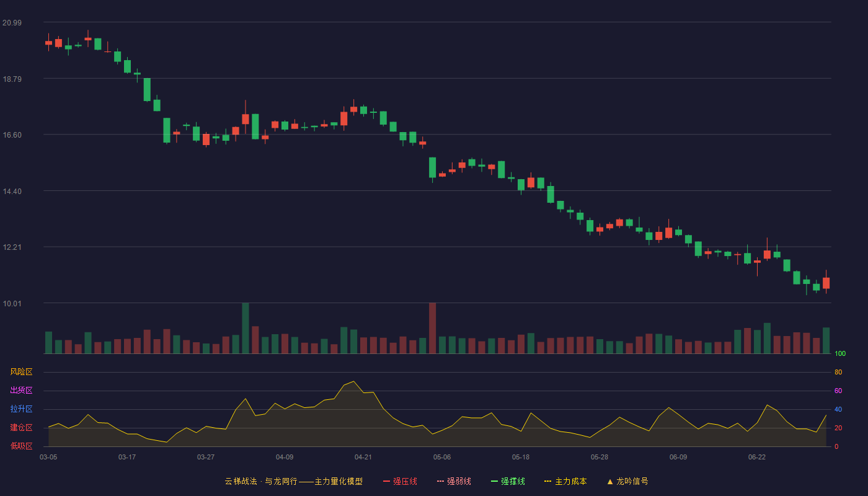
Task: Click the 建仓区 zone label
Action: (x=21, y=428)
